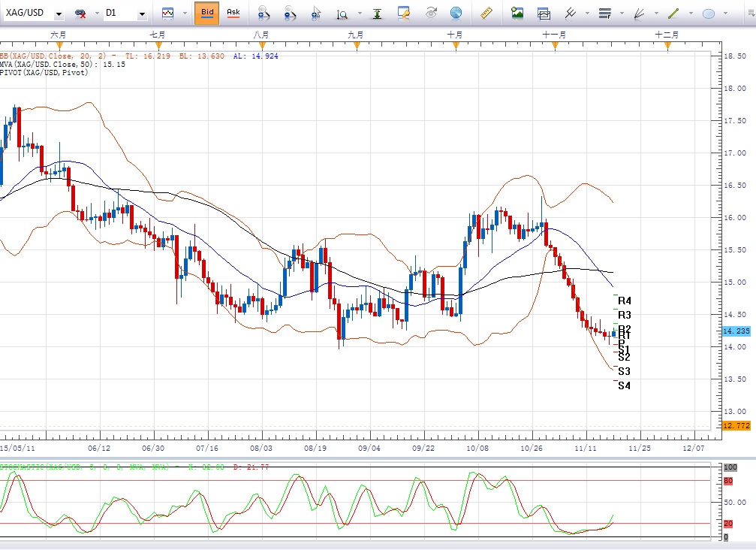
Task: Select the Fibonacci levels tool
Action: pos(605,13)
